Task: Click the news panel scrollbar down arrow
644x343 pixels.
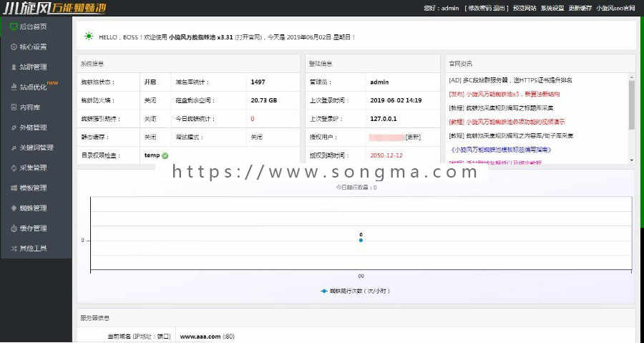Action: click(632, 160)
